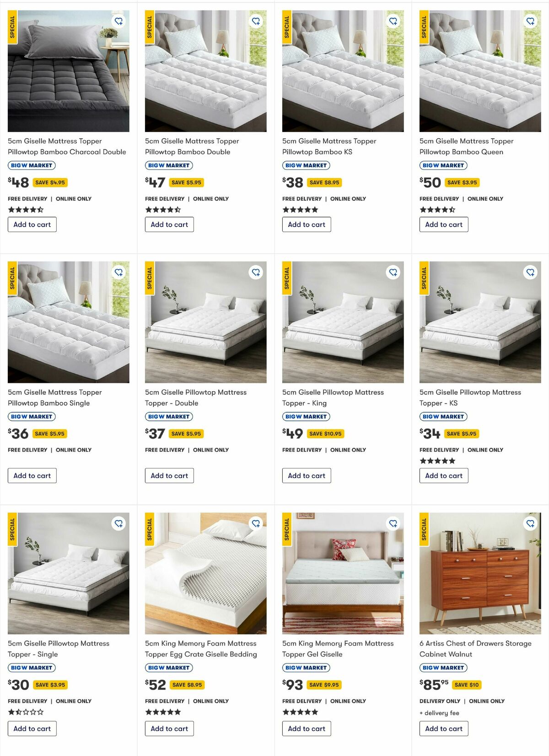View walnut chest of drawers image
The width and height of the screenshot is (549, 756).
(480, 573)
